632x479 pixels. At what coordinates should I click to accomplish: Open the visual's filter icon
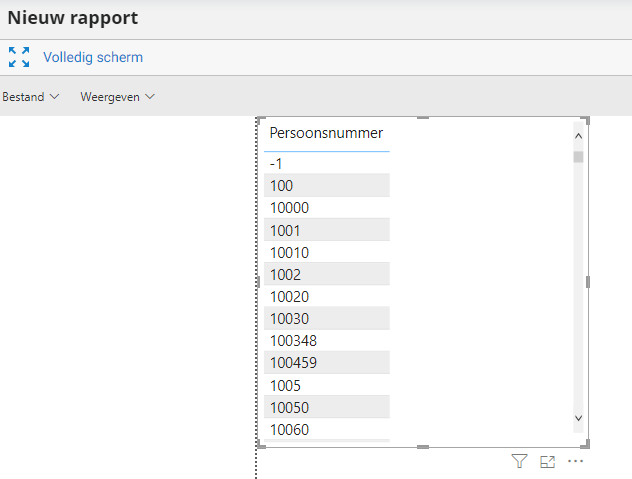tap(519, 461)
